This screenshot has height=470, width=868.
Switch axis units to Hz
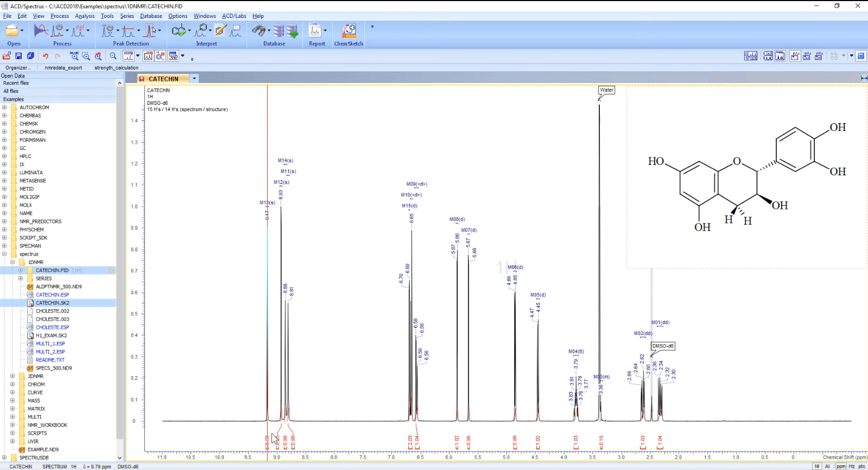click(852, 466)
